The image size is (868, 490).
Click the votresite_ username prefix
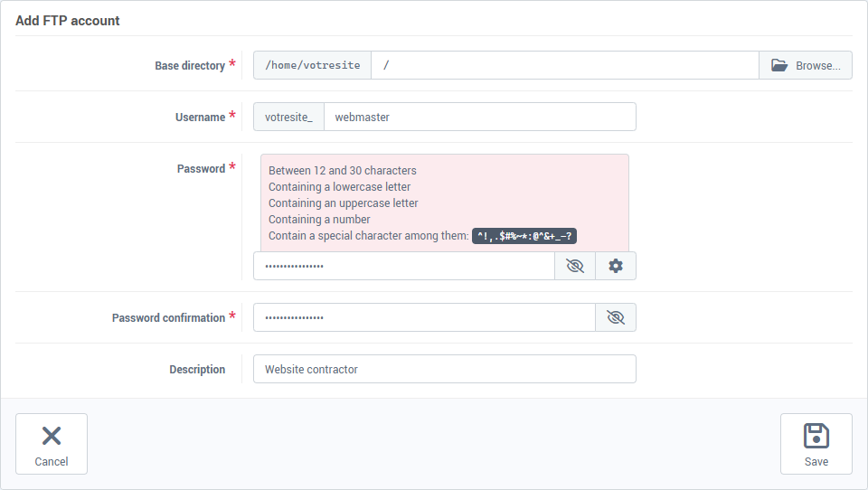289,117
